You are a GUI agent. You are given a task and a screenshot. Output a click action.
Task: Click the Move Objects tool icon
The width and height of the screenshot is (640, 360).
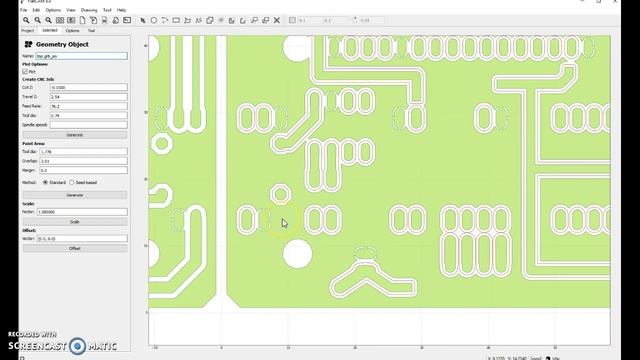tap(254, 20)
